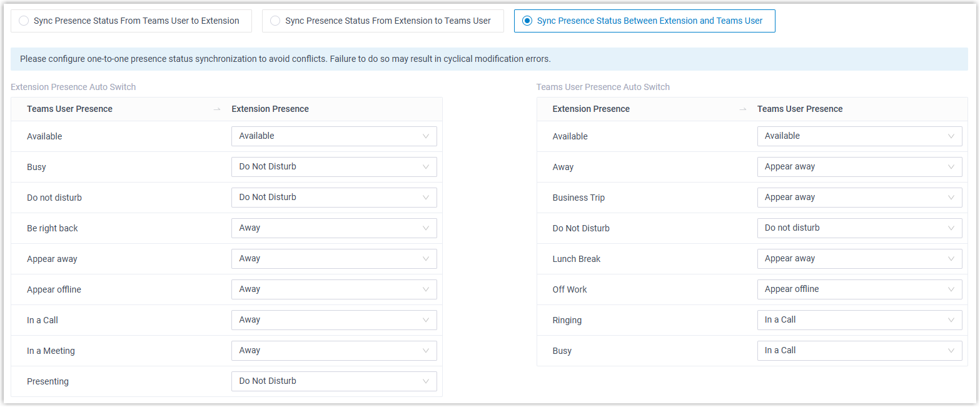Open Teams Presence dropdown for Ringing row
The width and height of the screenshot is (980, 407).
(x=859, y=320)
